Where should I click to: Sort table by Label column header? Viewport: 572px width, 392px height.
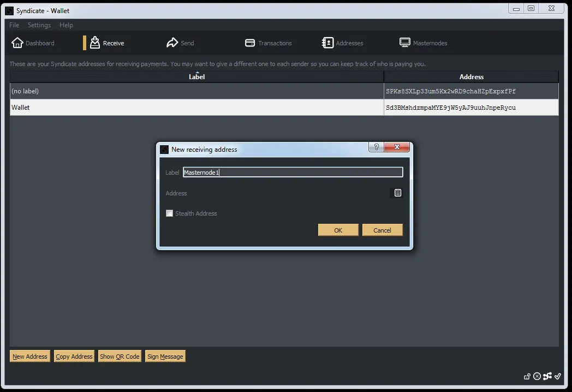click(196, 76)
